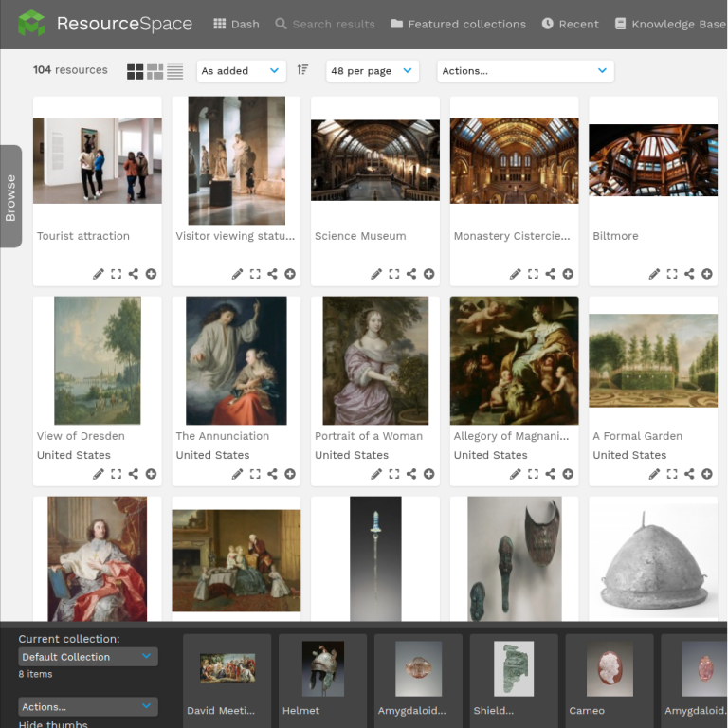The height and width of the screenshot is (728, 728).
Task: Open the Recent resources page
Action: [x=571, y=24]
